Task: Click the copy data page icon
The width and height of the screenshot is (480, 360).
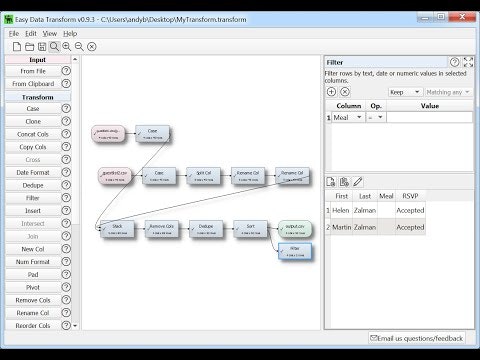Action: (x=331, y=182)
